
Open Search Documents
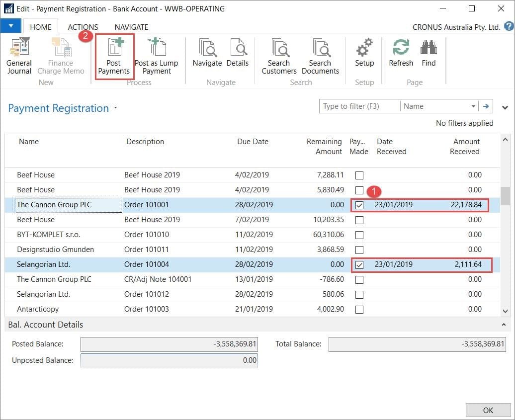[320, 56]
